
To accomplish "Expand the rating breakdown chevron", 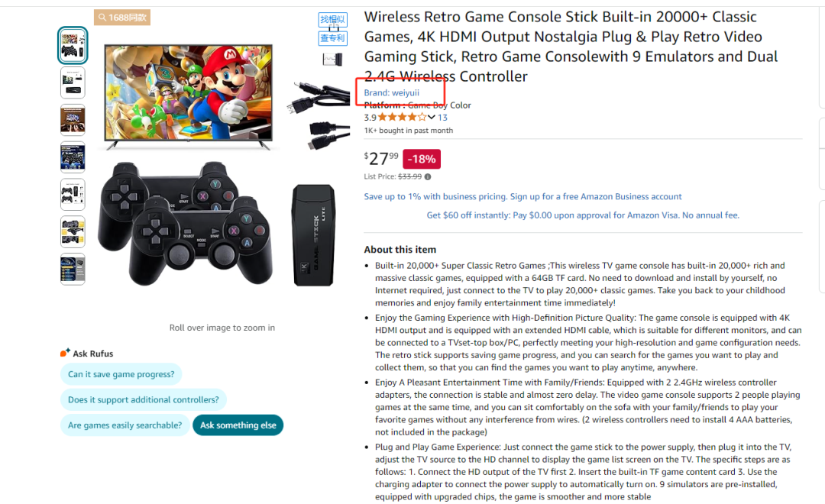I will pos(432,118).
